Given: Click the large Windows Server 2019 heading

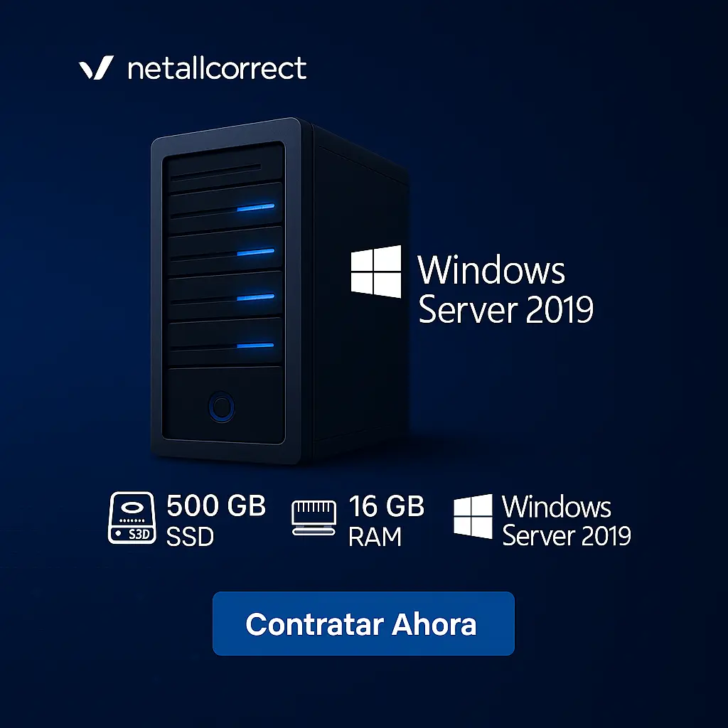Looking at the screenshot, I should [505, 289].
